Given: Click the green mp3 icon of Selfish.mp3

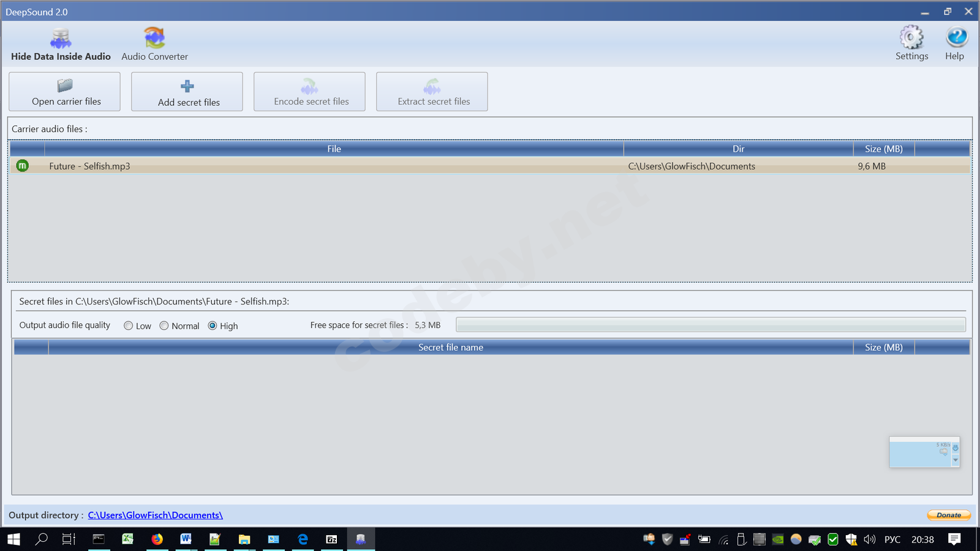Looking at the screenshot, I should tap(23, 166).
